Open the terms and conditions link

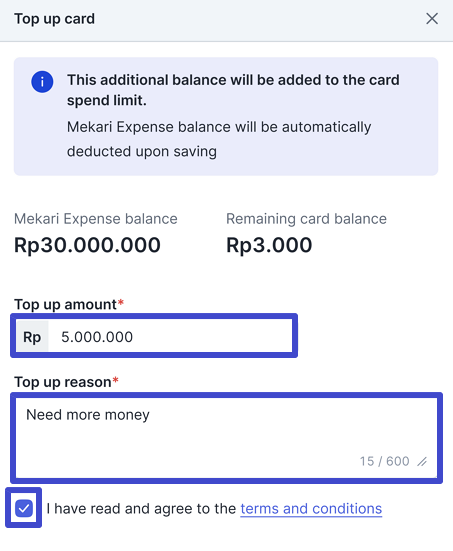click(311, 508)
